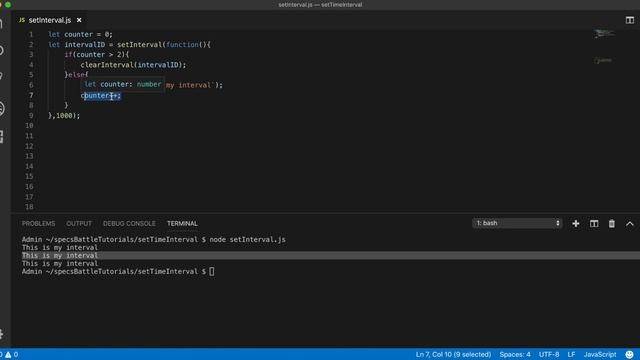Click the '},1000);' code line
Viewport: 640px width, 360px height.
pyautogui.click(x=64, y=116)
